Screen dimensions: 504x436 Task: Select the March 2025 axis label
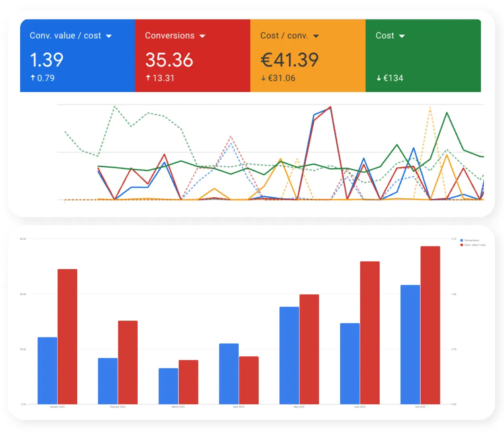[178, 407]
